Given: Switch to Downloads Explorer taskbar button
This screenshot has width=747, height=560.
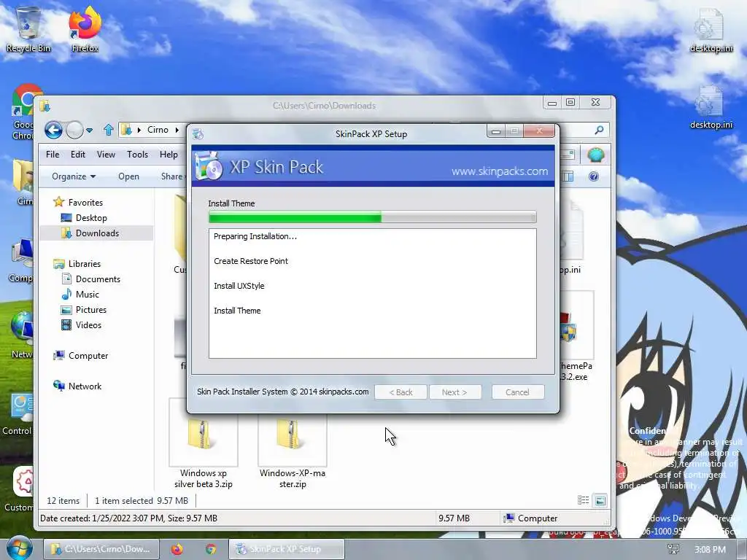Looking at the screenshot, I should click(x=101, y=549).
